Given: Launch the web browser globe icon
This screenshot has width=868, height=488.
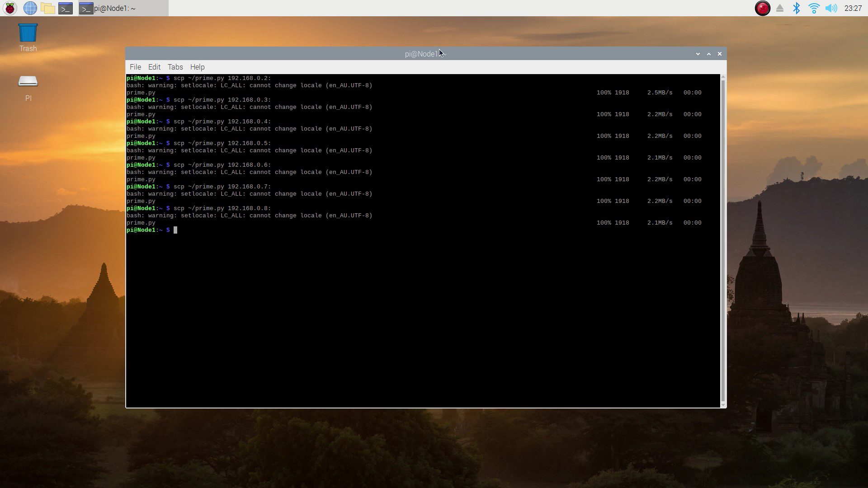Looking at the screenshot, I should point(30,8).
